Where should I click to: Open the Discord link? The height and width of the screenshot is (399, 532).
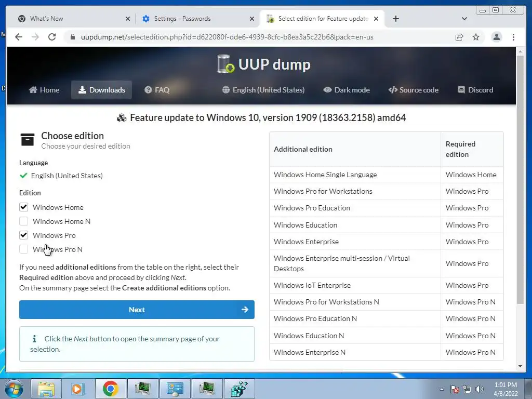point(475,90)
